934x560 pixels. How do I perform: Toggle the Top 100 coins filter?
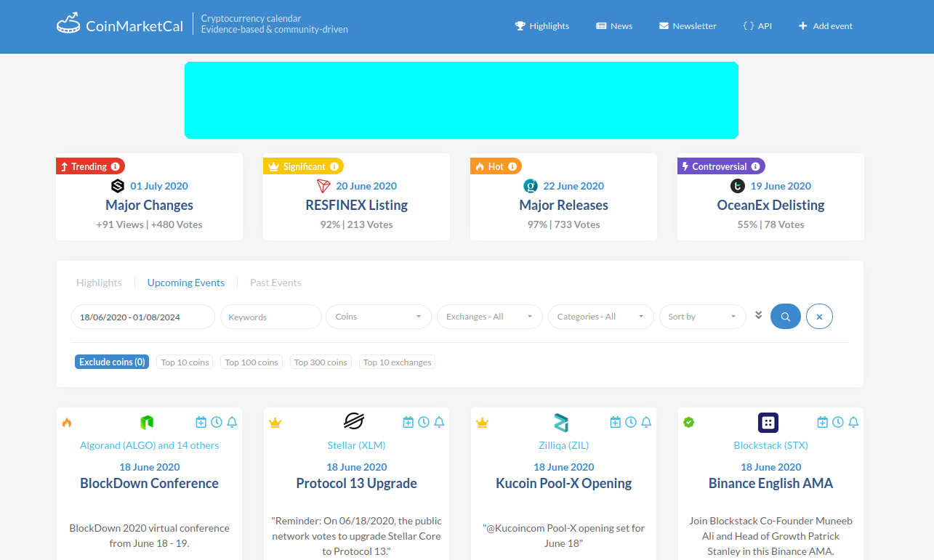(251, 362)
